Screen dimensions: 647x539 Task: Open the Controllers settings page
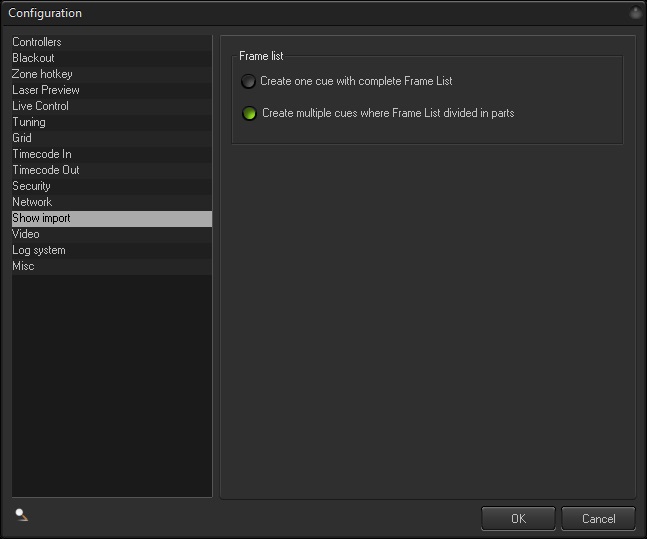[37, 42]
